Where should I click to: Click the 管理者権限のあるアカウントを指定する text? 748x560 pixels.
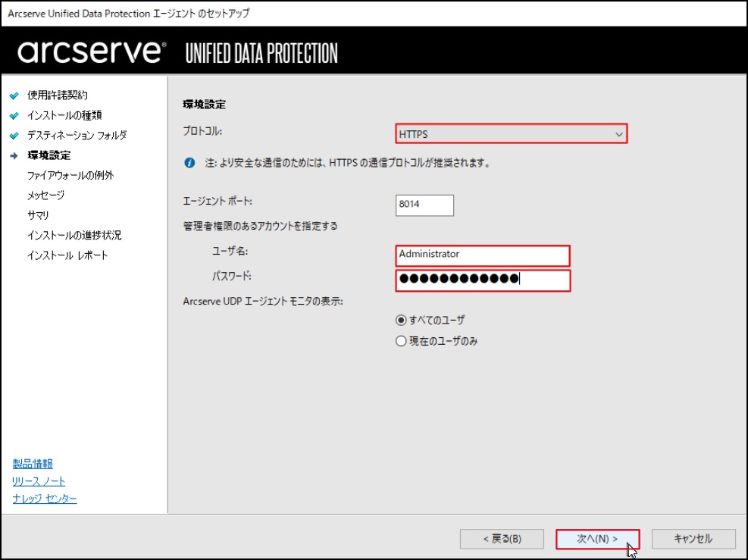coord(260,226)
